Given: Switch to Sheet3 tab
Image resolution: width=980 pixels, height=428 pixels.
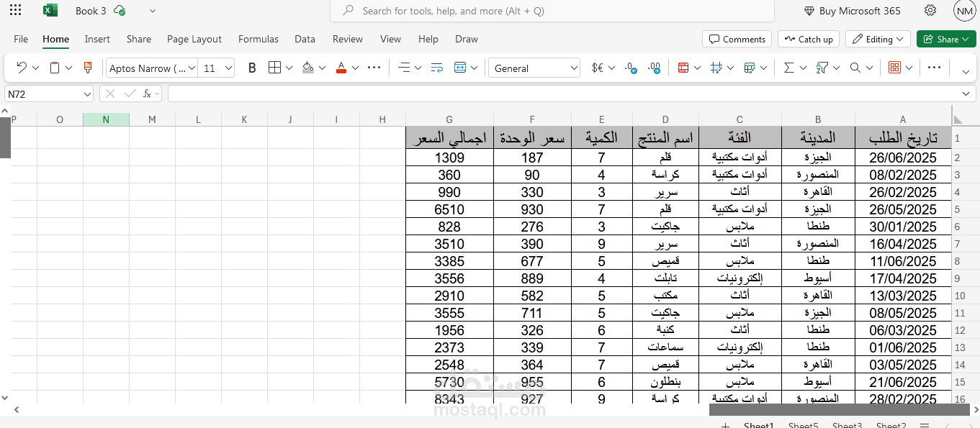Looking at the screenshot, I should (x=847, y=425).
